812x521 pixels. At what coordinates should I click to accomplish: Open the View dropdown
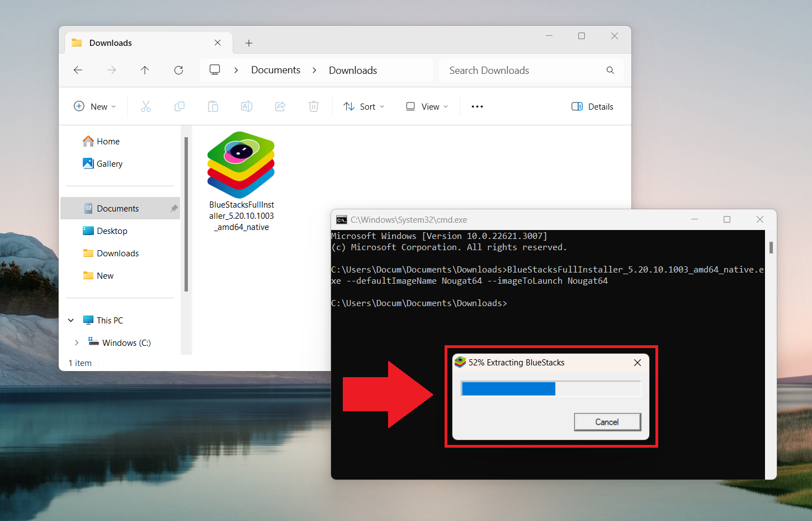click(x=427, y=106)
